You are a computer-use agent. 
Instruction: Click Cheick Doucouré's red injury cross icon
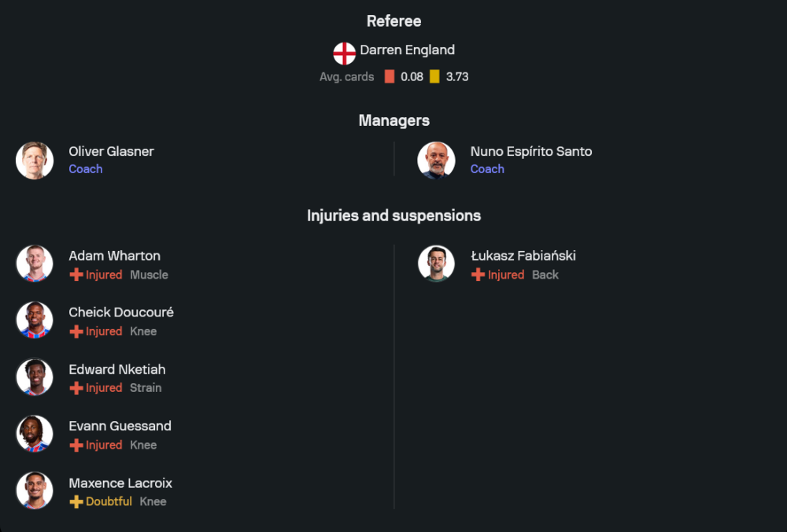(76, 331)
